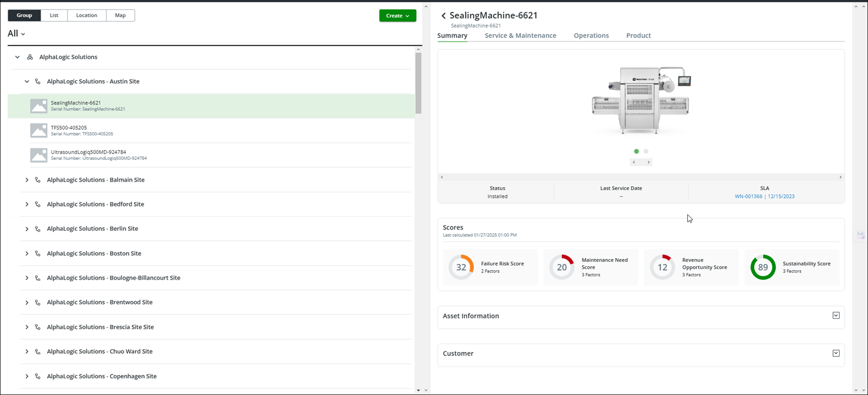Open the Summary tab
The image size is (868, 395).
[x=452, y=36]
